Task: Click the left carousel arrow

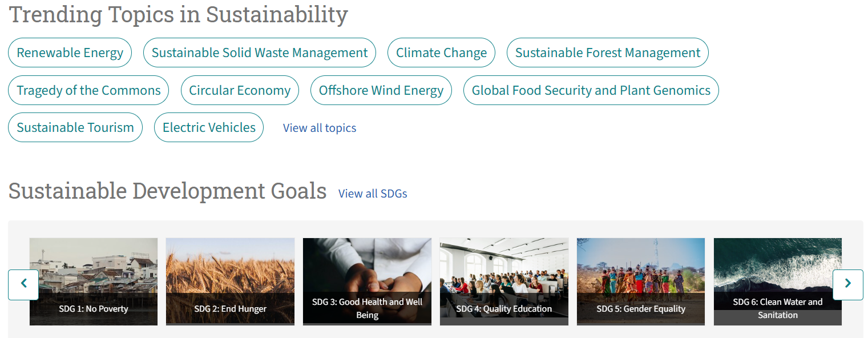Action: (x=23, y=284)
